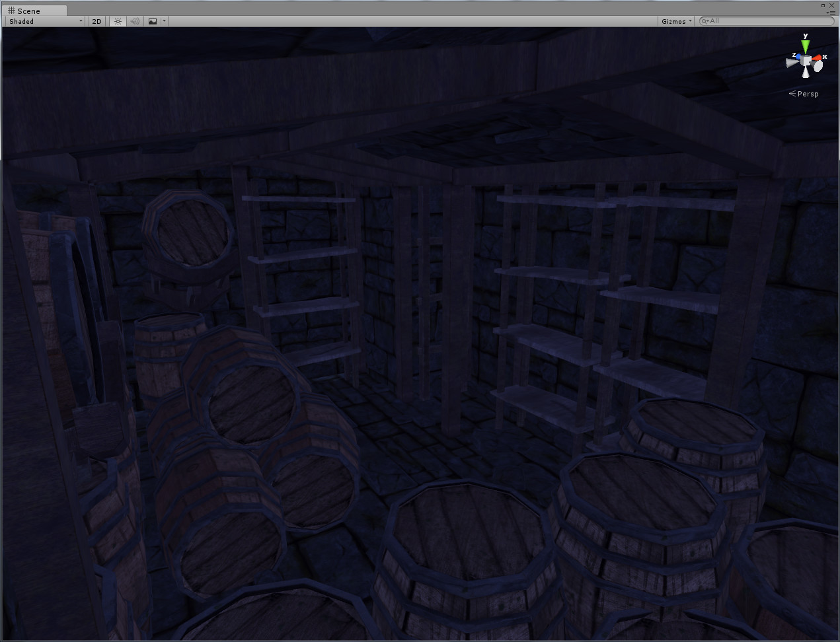Maximize the Scene panel
The image size is (840, 642).
pos(823,5)
